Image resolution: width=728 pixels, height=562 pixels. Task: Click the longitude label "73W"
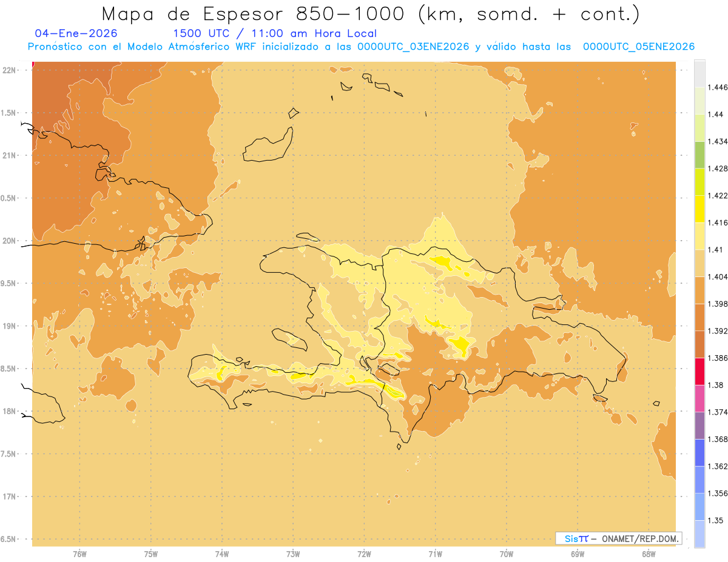point(293,554)
